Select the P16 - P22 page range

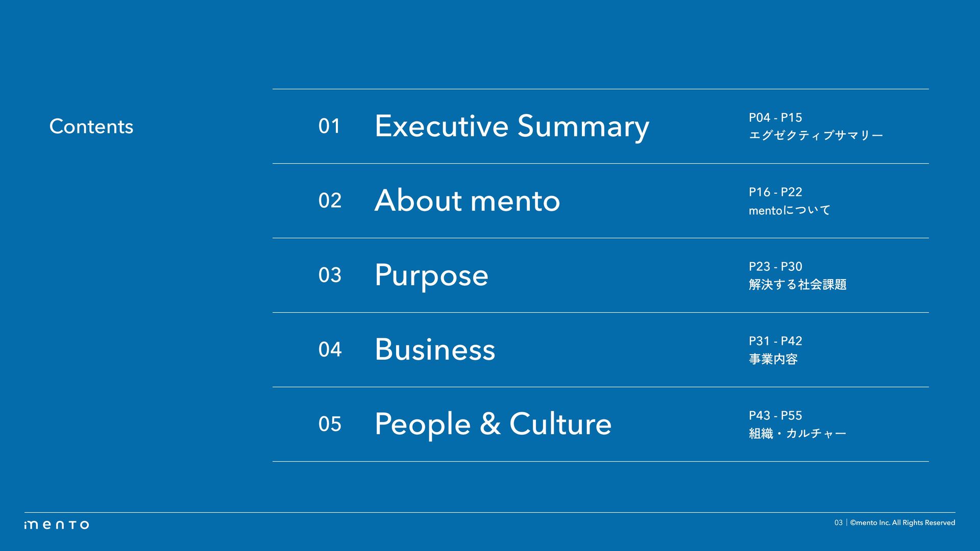tap(775, 192)
